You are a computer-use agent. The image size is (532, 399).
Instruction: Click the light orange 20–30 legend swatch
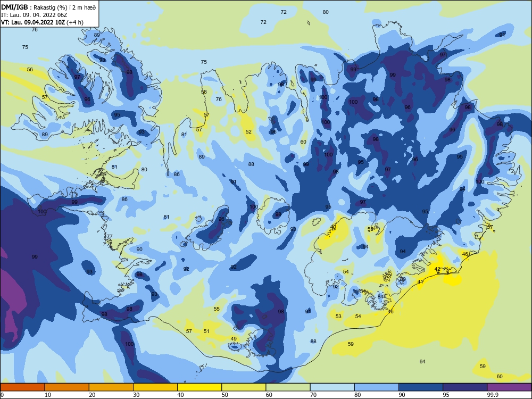pyautogui.click(x=111, y=387)
